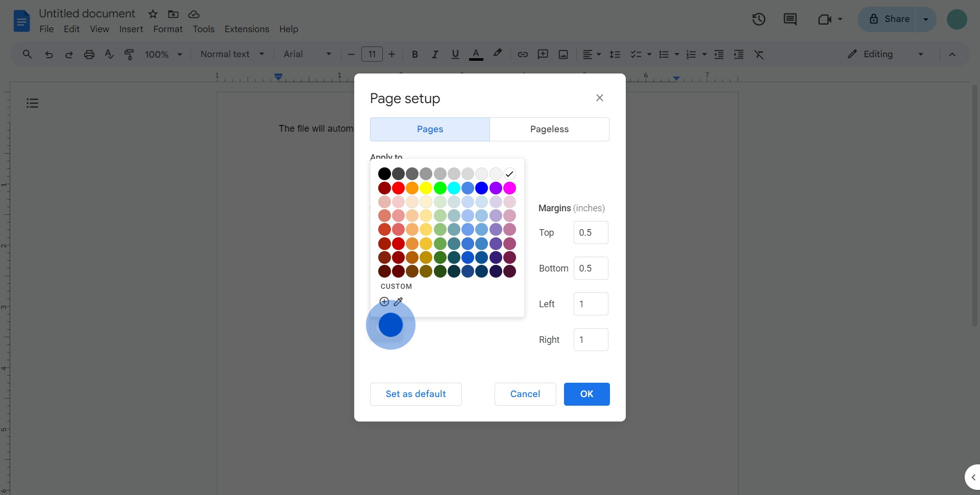Decrease indent of paragraph

[719, 54]
